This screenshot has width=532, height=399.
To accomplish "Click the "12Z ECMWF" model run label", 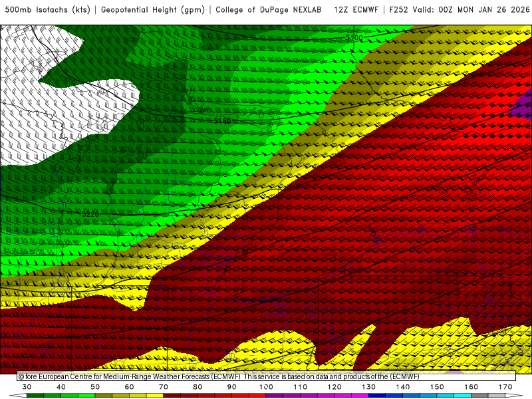I will tap(356, 10).
